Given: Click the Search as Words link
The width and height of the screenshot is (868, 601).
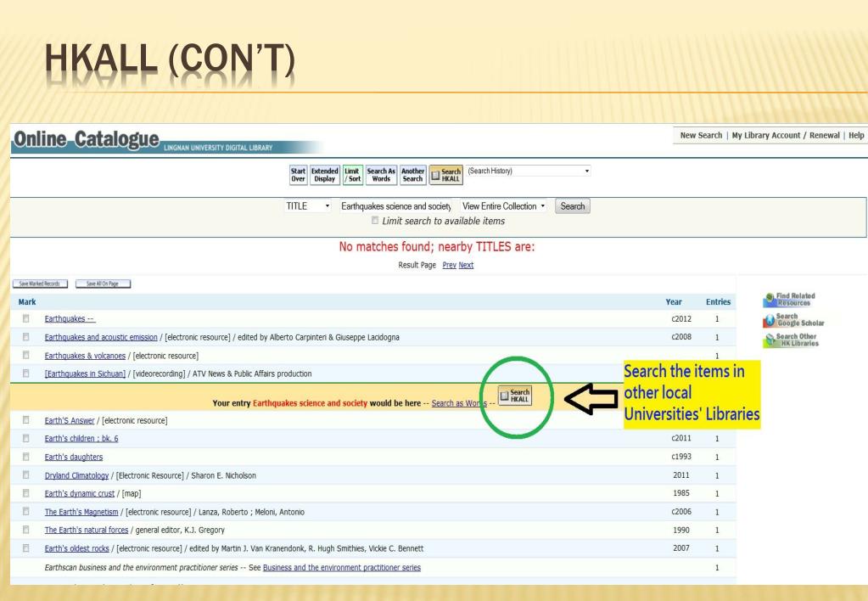Looking at the screenshot, I should [459, 403].
